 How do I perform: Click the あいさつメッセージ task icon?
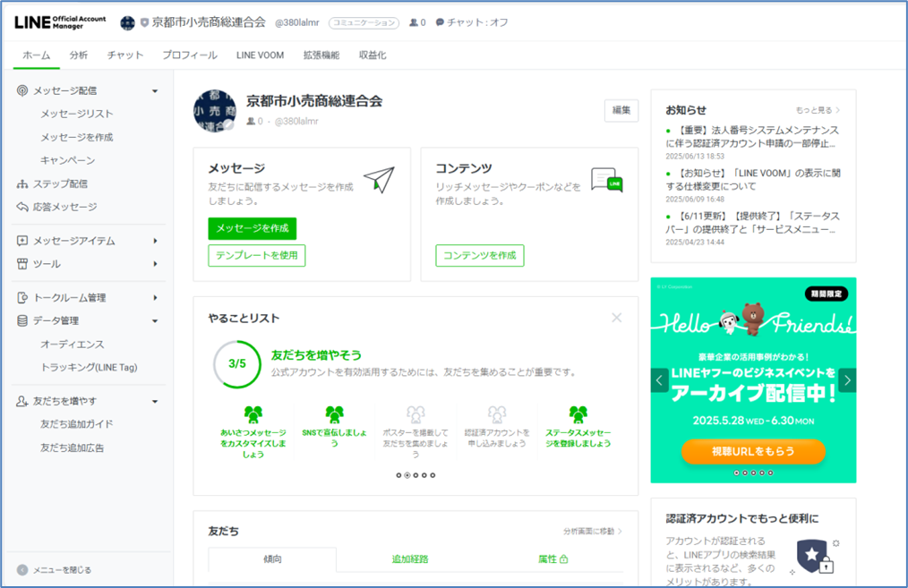253,414
